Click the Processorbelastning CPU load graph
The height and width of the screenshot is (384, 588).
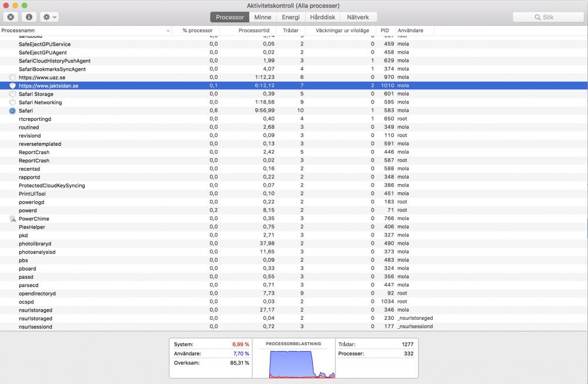coord(292,360)
